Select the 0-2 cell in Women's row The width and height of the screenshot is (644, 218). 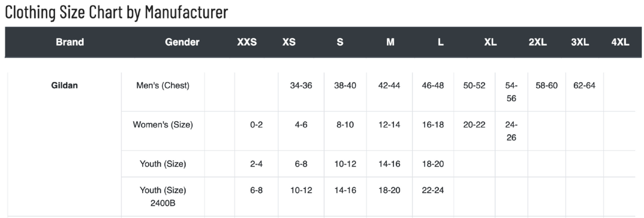point(256,125)
